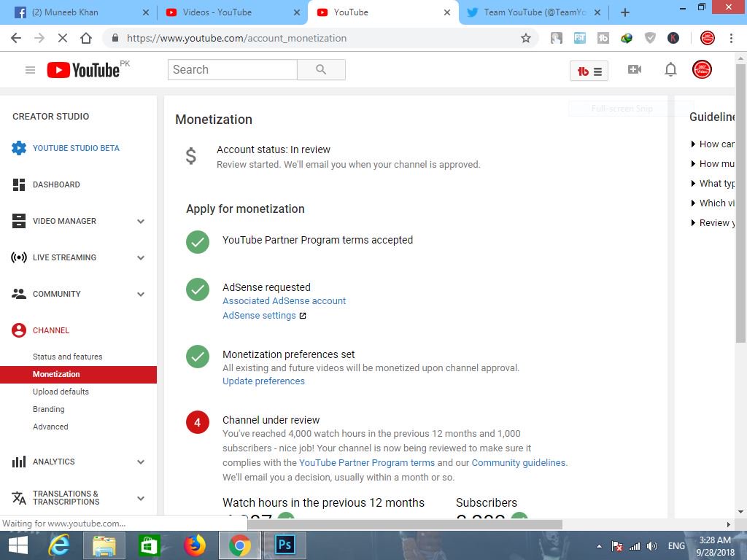Open the Chrome three-dot menu
The width and height of the screenshot is (747, 560).
pos(731,38)
